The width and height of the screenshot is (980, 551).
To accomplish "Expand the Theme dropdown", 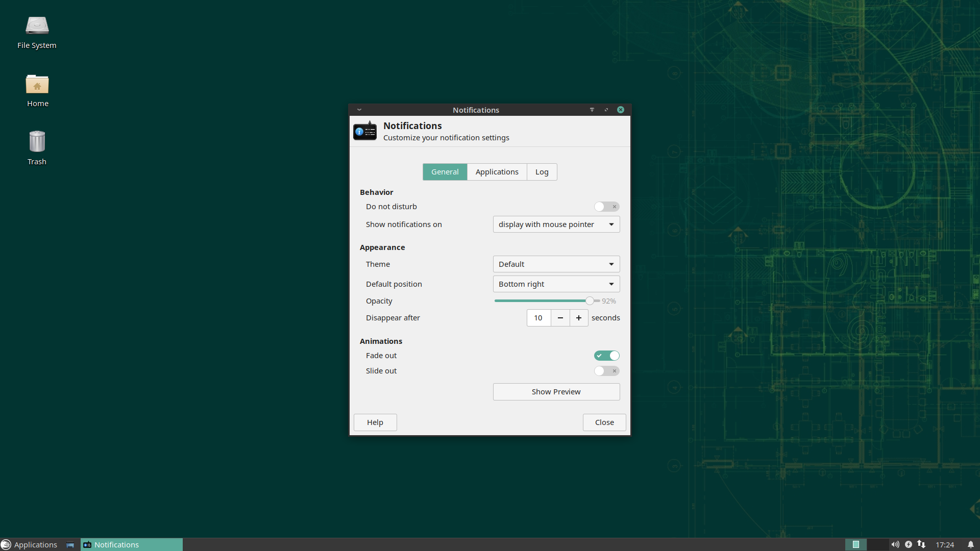I will point(556,264).
